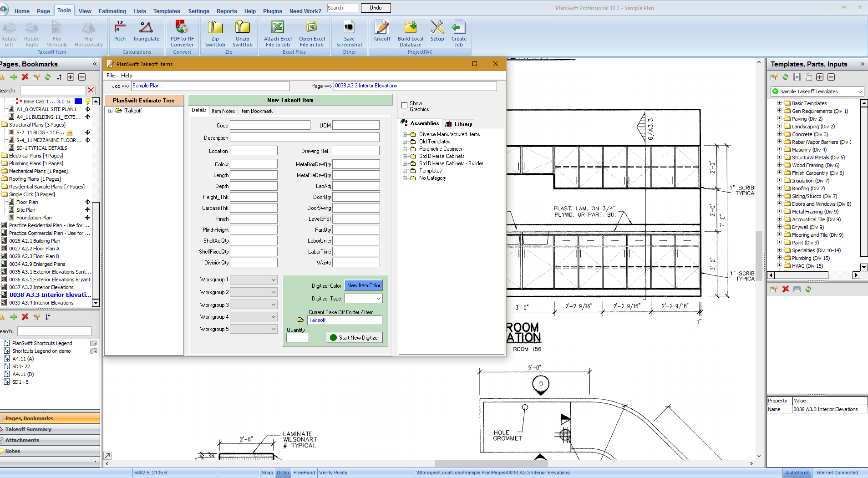Toggle Ortho mode in status bar

coord(283,473)
